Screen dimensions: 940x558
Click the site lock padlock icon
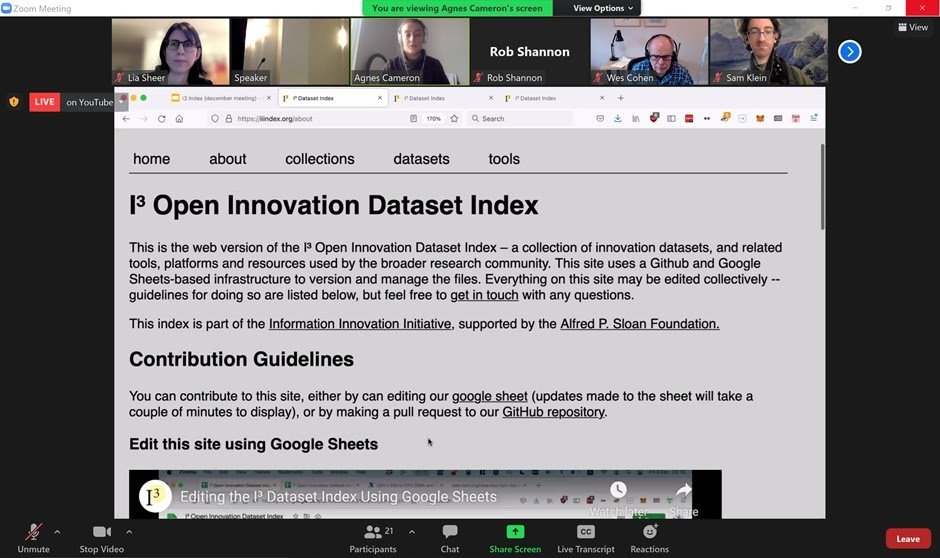coord(228,119)
